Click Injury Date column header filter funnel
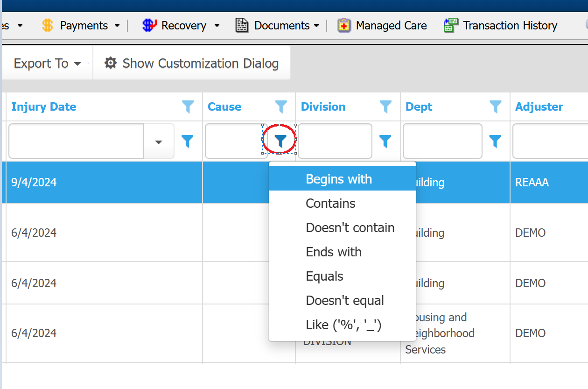 pos(188,107)
